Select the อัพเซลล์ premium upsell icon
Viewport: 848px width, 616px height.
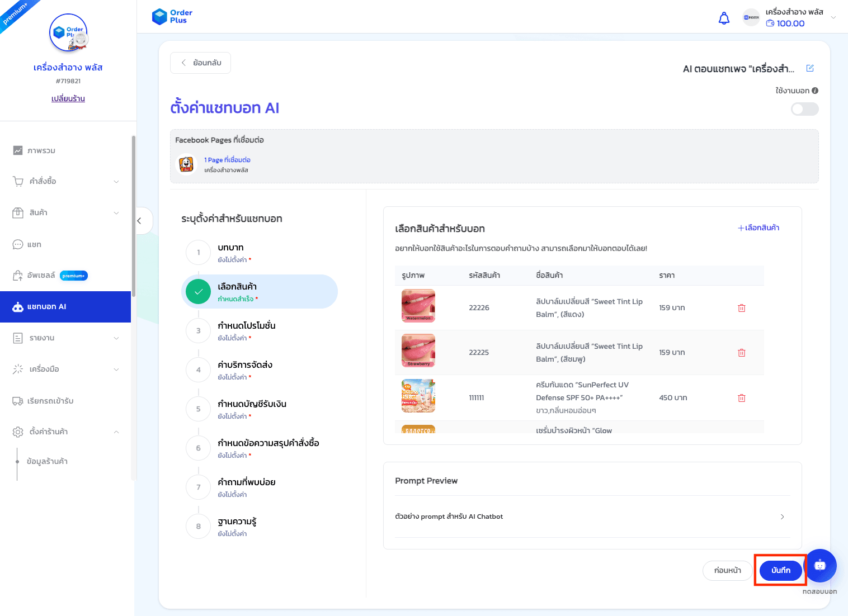[x=17, y=275]
